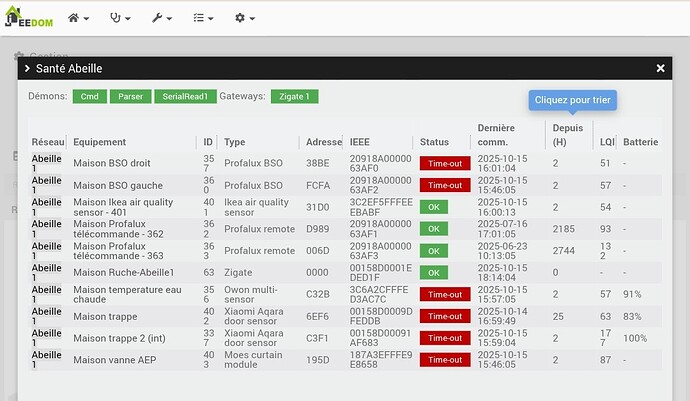The width and height of the screenshot is (690, 401).
Task: Sort table by IEEE column
Action: point(360,142)
